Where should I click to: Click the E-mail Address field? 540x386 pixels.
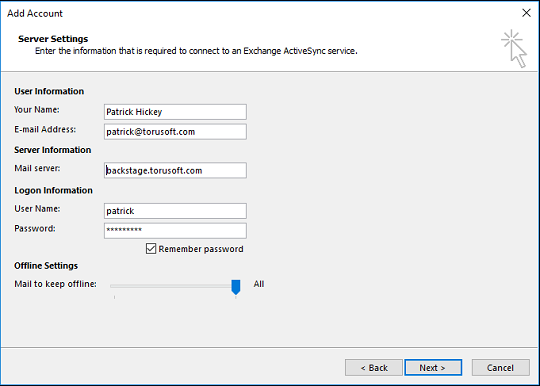point(175,132)
